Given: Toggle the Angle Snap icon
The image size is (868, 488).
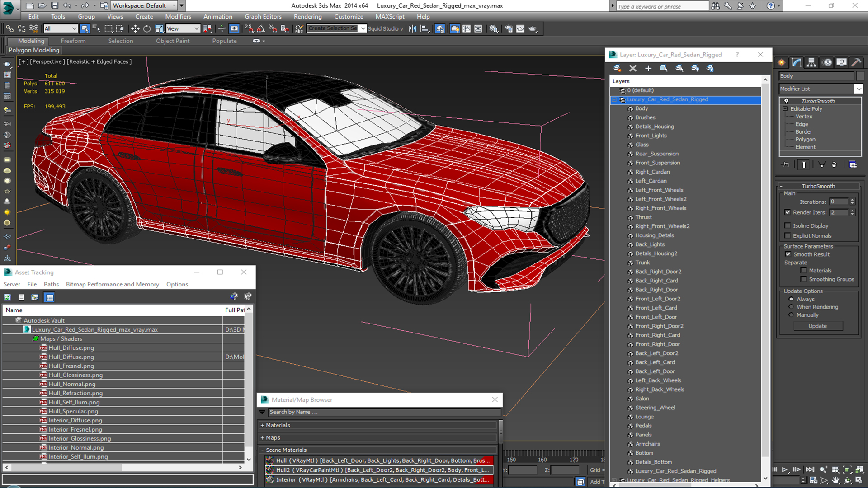Looking at the screenshot, I should point(261,28).
